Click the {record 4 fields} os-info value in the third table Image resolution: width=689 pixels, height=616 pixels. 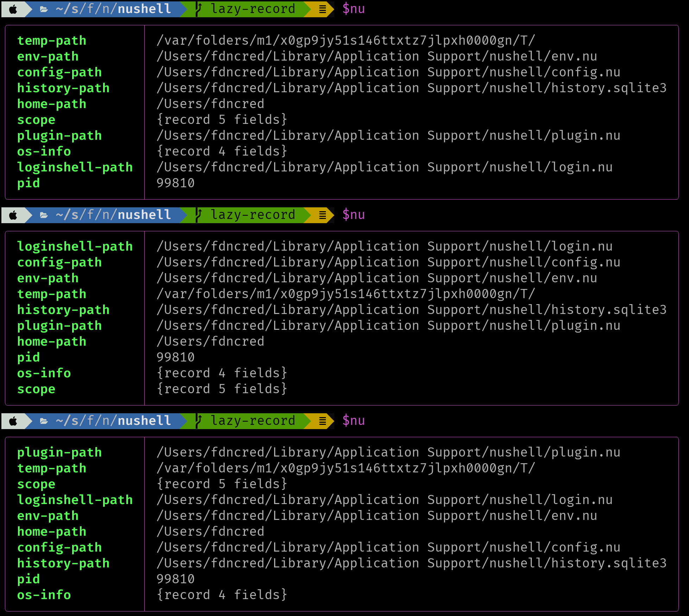222,595
